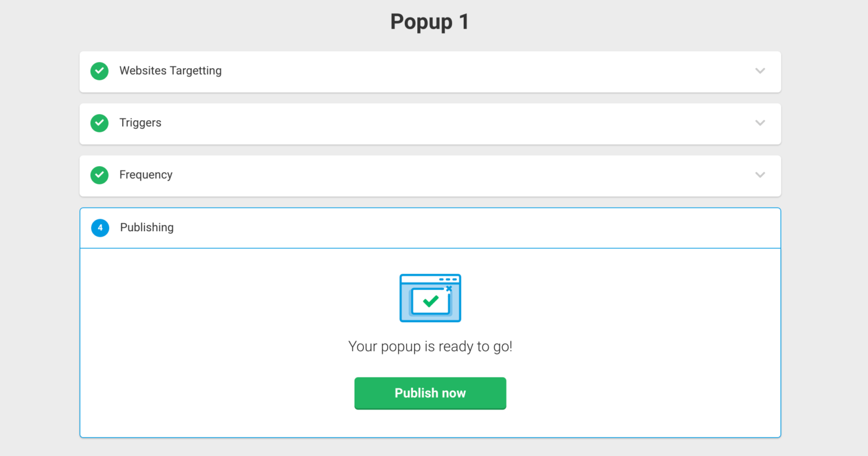This screenshot has height=456, width=868.
Task: Click the green check inside the popup illustration
Action: coord(430,301)
